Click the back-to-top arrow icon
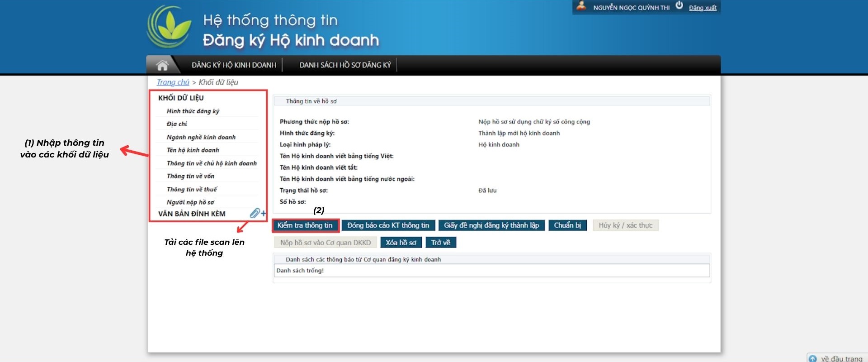This screenshot has width=868, height=362. [x=812, y=358]
